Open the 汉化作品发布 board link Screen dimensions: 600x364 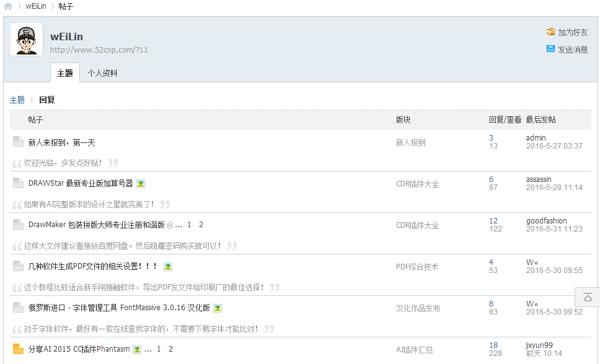(418, 308)
